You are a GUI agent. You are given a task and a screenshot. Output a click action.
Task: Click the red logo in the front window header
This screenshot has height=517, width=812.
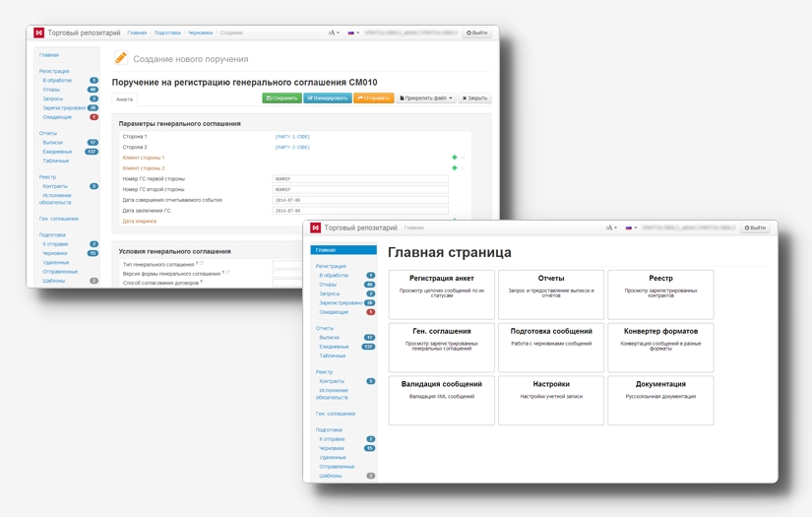316,227
